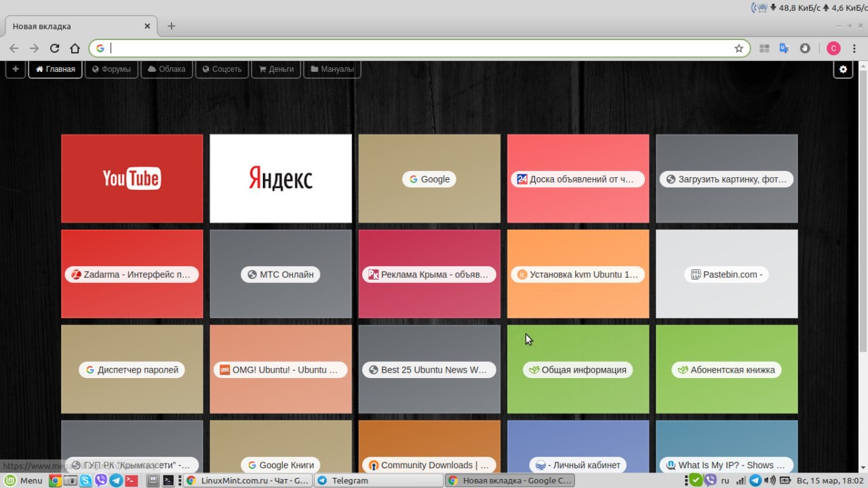Bookmark this page with the star icon

[738, 48]
